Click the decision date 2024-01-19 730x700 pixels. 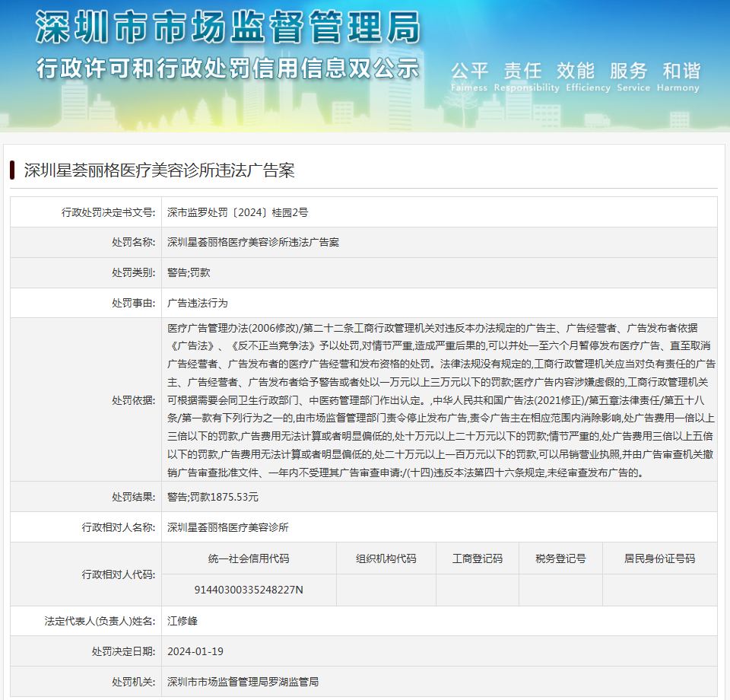coord(195,651)
